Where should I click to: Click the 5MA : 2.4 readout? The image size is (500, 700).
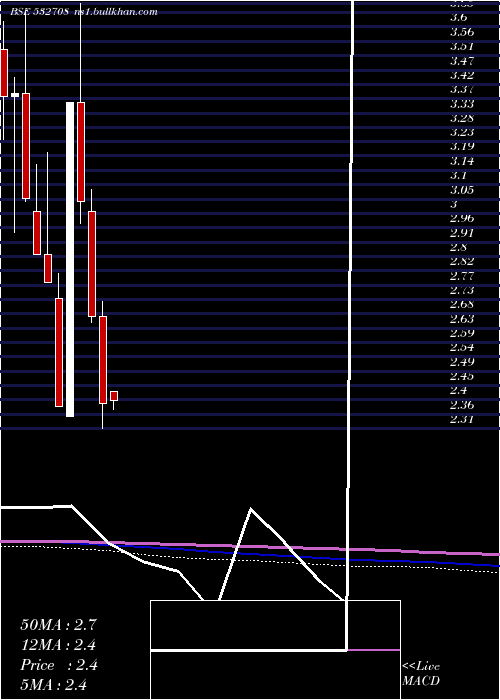[54, 685]
